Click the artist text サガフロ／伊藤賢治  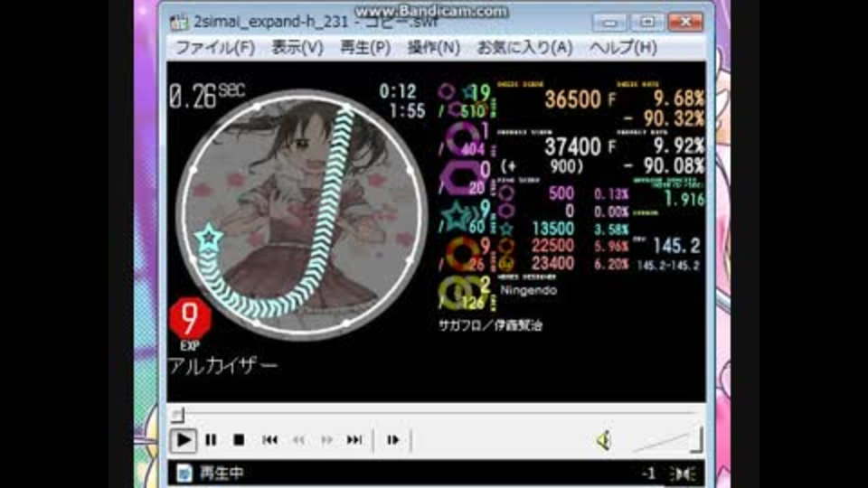pos(490,325)
